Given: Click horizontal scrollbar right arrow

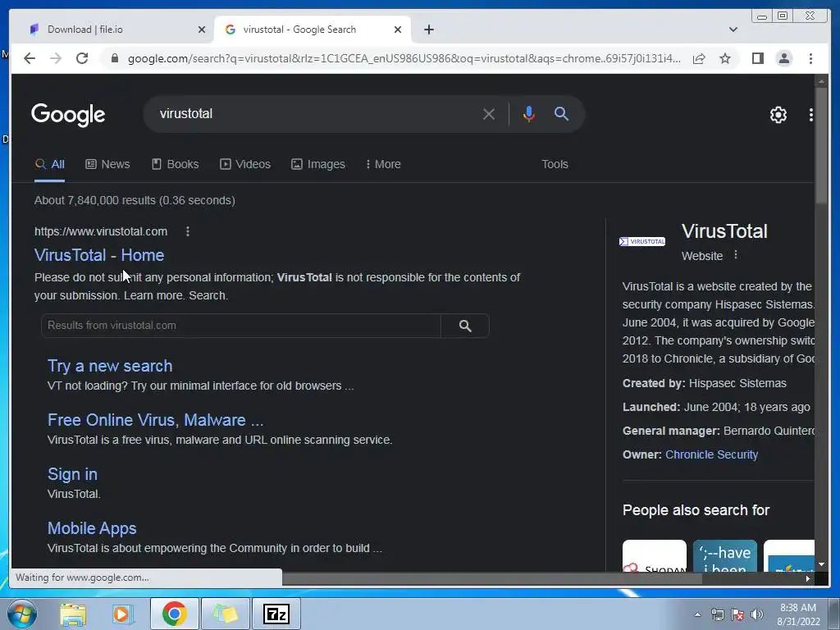Looking at the screenshot, I should [x=808, y=578].
